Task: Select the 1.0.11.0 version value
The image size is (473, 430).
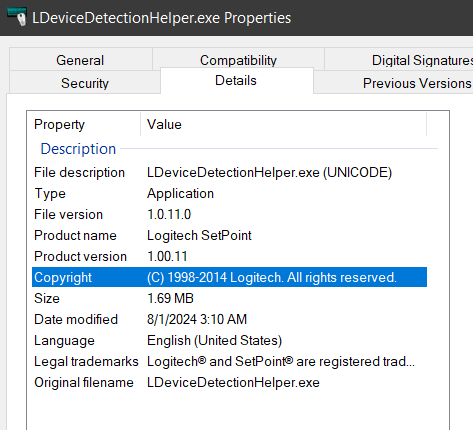Action: pos(169,214)
